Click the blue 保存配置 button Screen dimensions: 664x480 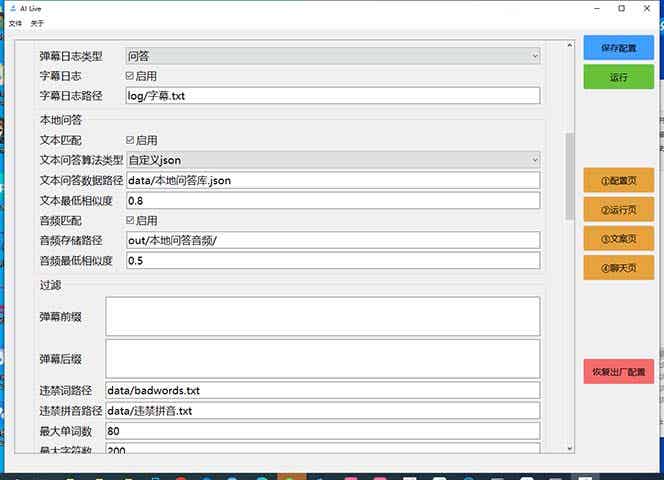[x=618, y=48]
